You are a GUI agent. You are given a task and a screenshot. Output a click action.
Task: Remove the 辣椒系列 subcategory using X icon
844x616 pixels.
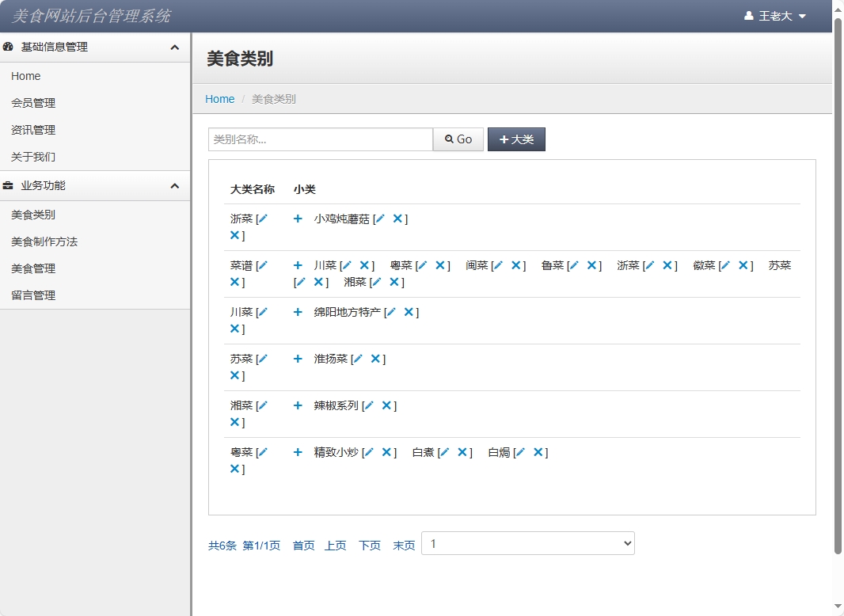pos(386,405)
